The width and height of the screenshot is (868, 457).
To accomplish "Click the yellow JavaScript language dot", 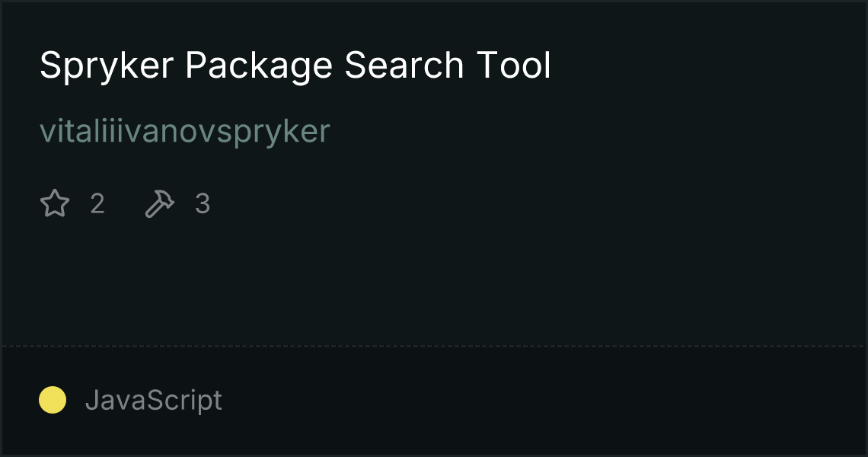I will 53,400.
